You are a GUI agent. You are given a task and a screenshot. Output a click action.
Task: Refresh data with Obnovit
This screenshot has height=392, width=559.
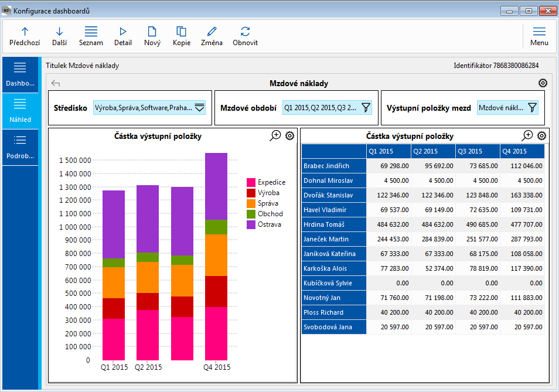coord(246,36)
